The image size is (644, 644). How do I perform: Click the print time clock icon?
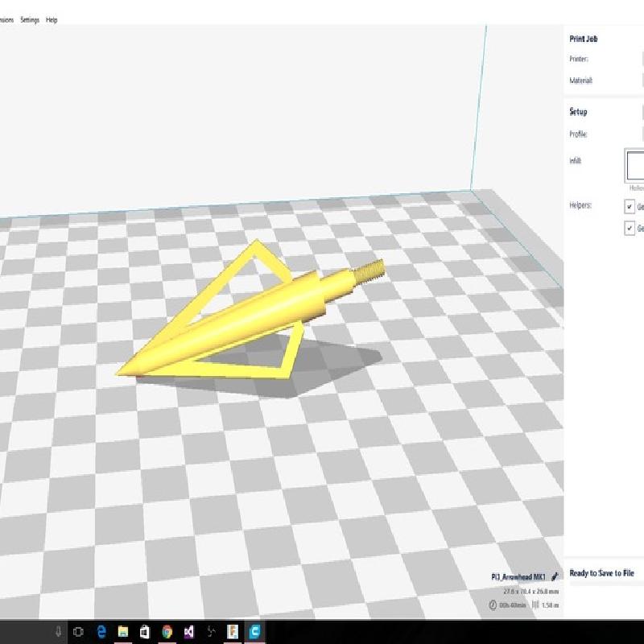[493, 605]
